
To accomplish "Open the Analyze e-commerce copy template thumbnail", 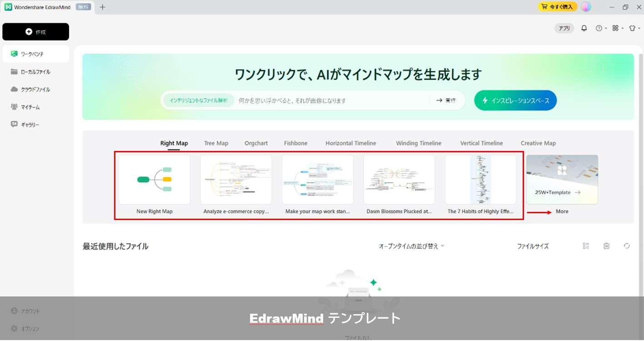I will (x=236, y=180).
